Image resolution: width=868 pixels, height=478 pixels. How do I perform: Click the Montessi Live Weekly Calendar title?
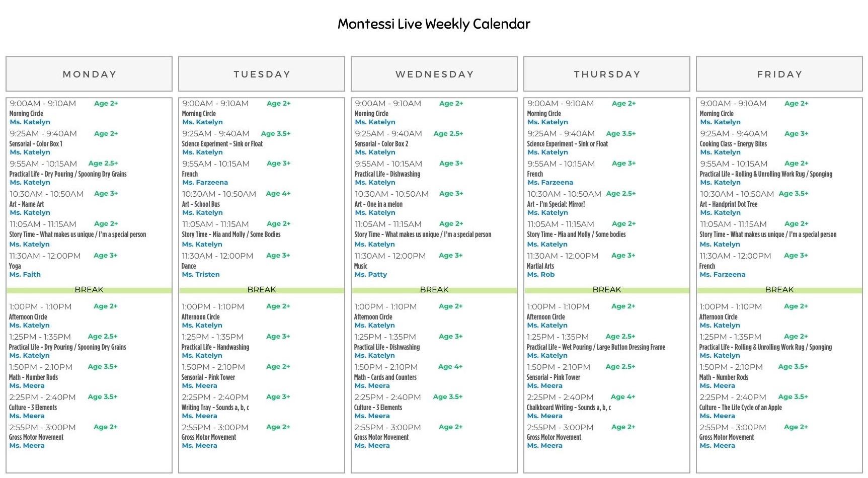434,24
